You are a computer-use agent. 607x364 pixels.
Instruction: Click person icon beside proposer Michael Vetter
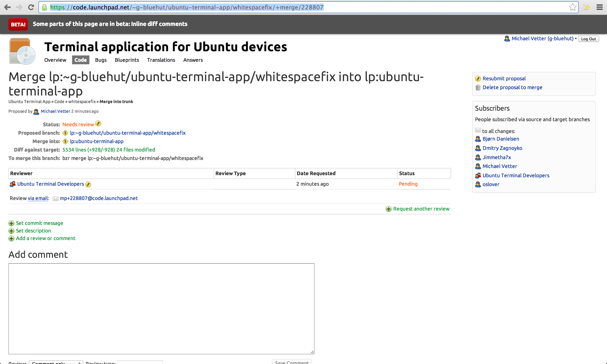point(36,112)
